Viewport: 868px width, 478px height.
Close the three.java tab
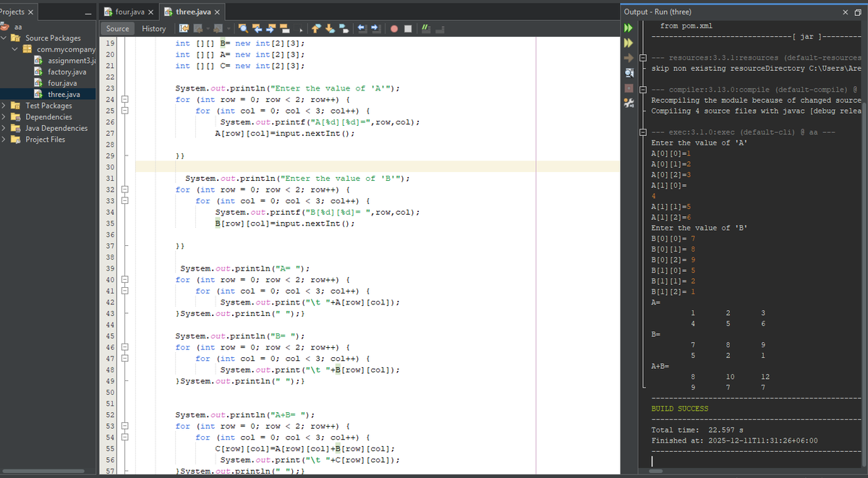tap(218, 12)
